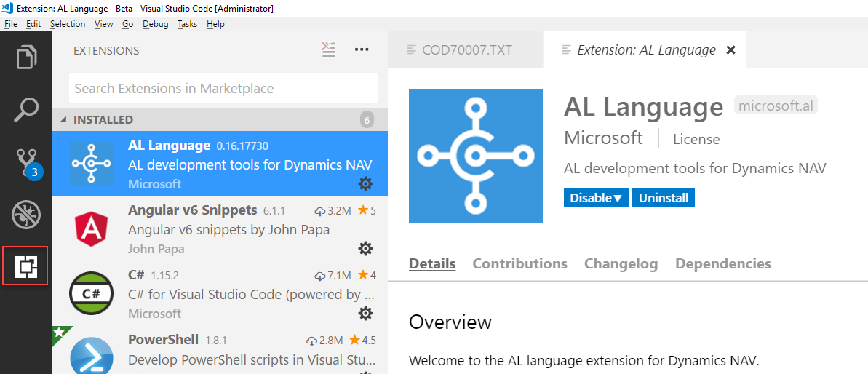Click the installed count badge showing 6
This screenshot has width=868, height=374.
[367, 119]
